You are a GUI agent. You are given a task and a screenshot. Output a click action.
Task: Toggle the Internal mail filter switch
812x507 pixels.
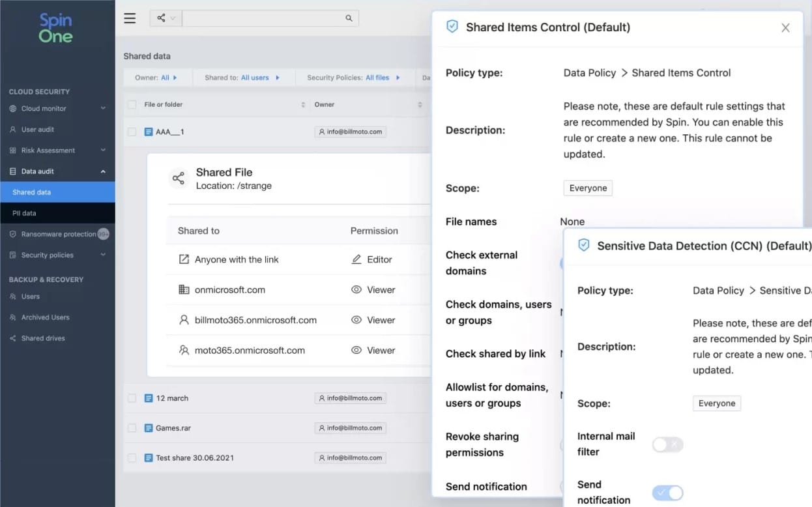[x=667, y=444]
